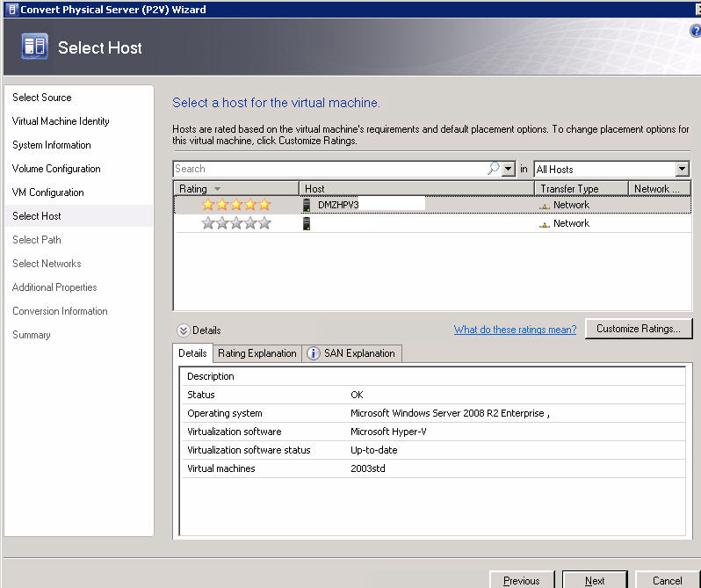Click the Next button
The image size is (701, 588).
(595, 580)
